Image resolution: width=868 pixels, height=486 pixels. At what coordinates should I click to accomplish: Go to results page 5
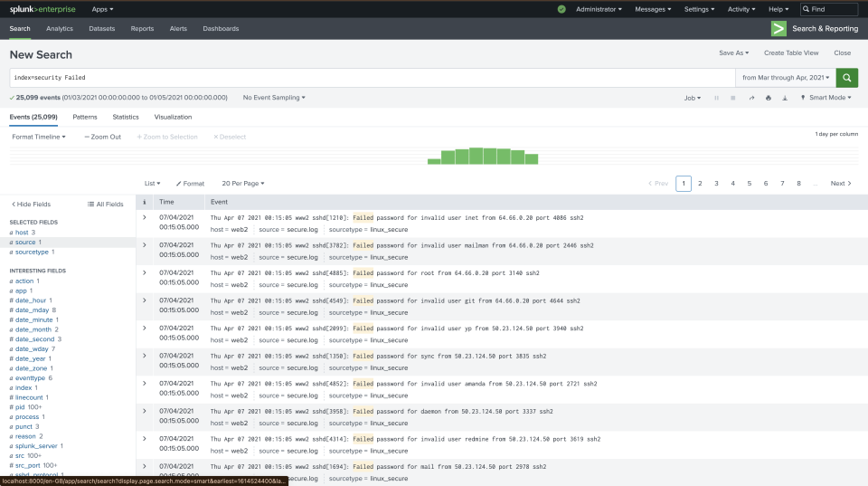click(749, 184)
